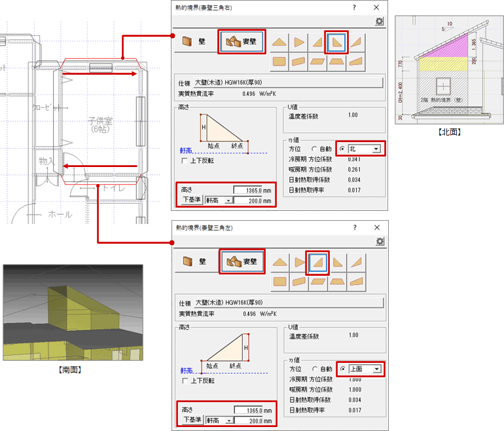
Task: Select the 妻壁 gable wall button in top dialog
Action: coord(242,42)
